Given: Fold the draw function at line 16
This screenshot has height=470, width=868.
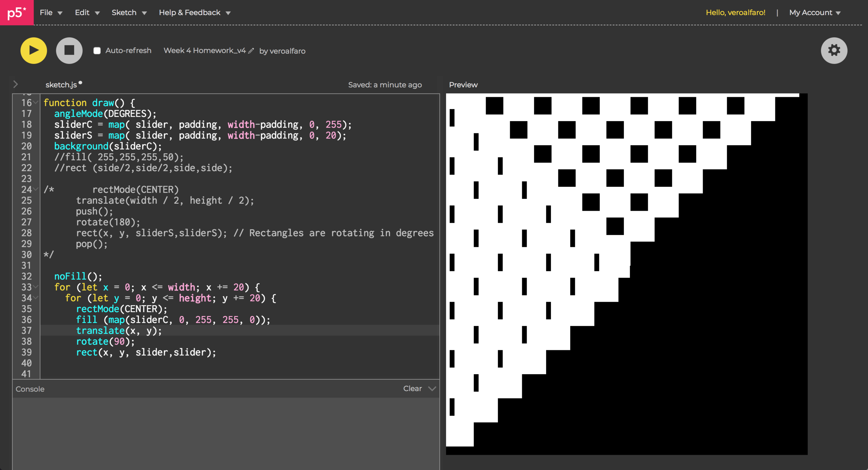Looking at the screenshot, I should click(x=36, y=103).
